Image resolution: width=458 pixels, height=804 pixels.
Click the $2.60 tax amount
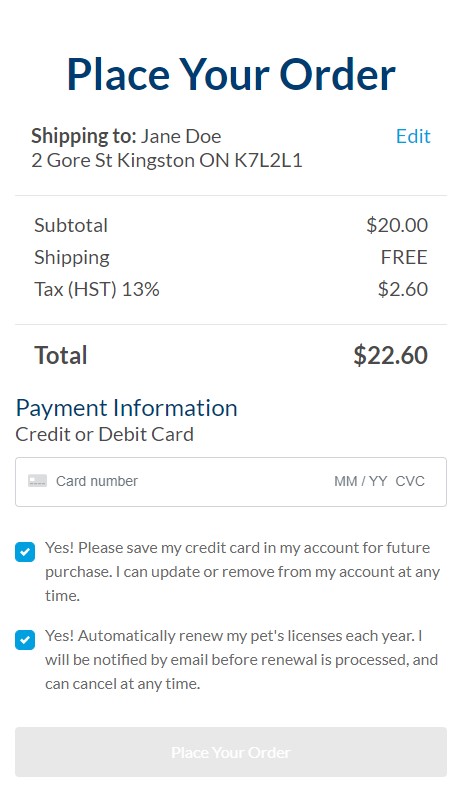[403, 289]
